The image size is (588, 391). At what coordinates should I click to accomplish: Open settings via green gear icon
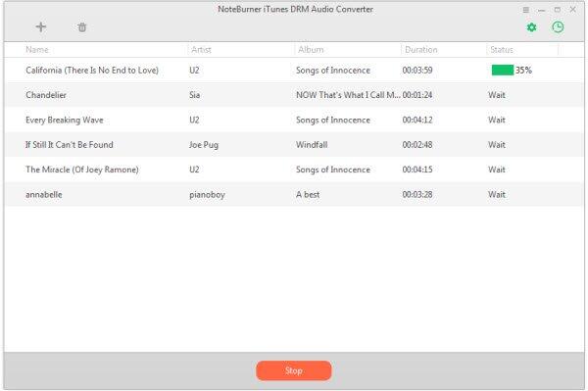click(x=531, y=27)
